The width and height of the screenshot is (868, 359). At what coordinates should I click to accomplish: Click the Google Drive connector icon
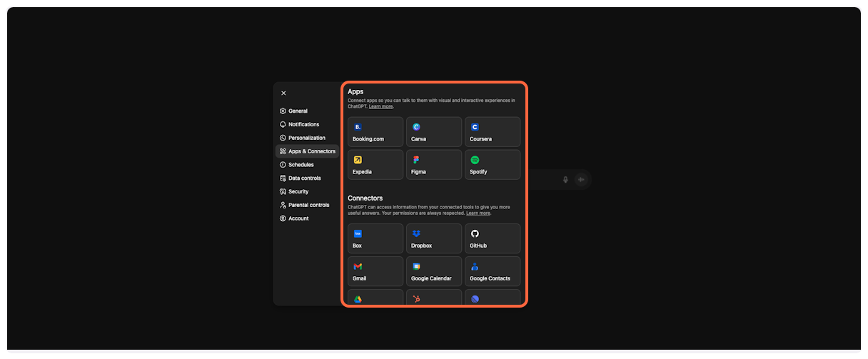[x=358, y=299]
